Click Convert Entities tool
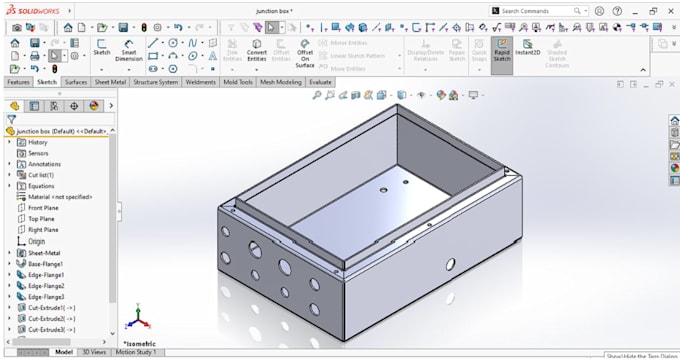This screenshot has height=361, width=680. [257, 50]
